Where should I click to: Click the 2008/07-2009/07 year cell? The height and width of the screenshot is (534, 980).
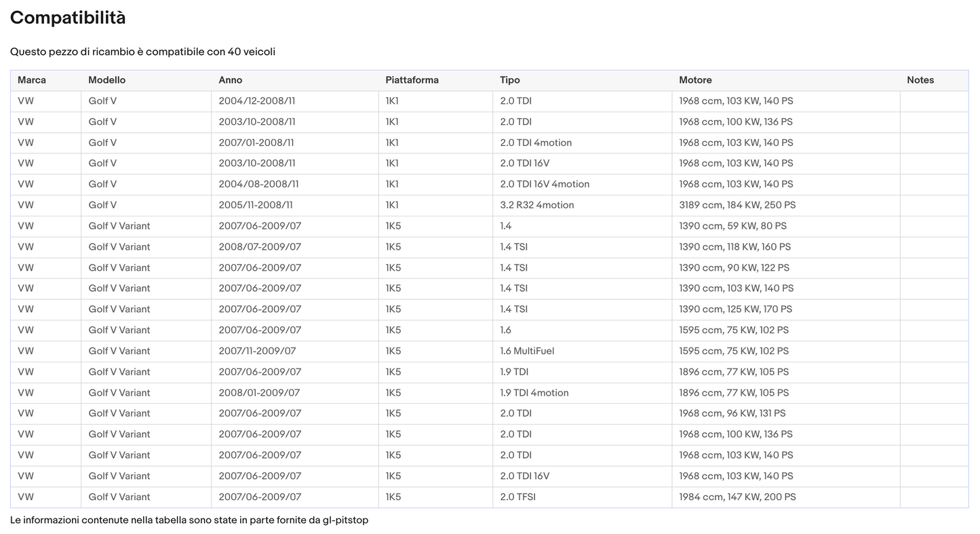click(x=260, y=247)
